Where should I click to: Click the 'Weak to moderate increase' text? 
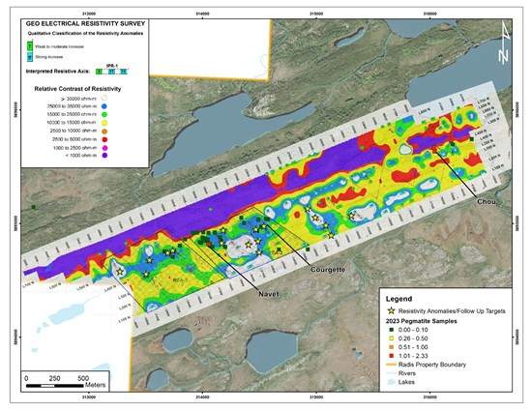pyautogui.click(x=59, y=46)
